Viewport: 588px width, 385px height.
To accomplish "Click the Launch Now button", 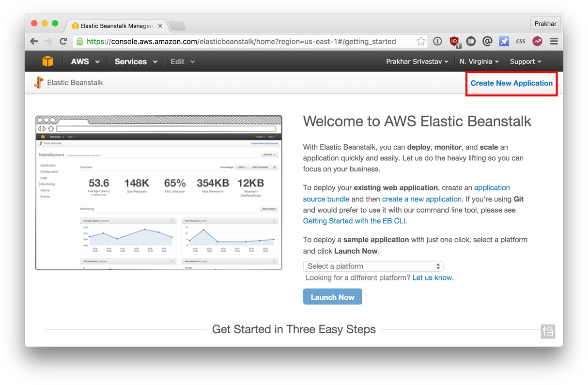I will pyautogui.click(x=332, y=297).
